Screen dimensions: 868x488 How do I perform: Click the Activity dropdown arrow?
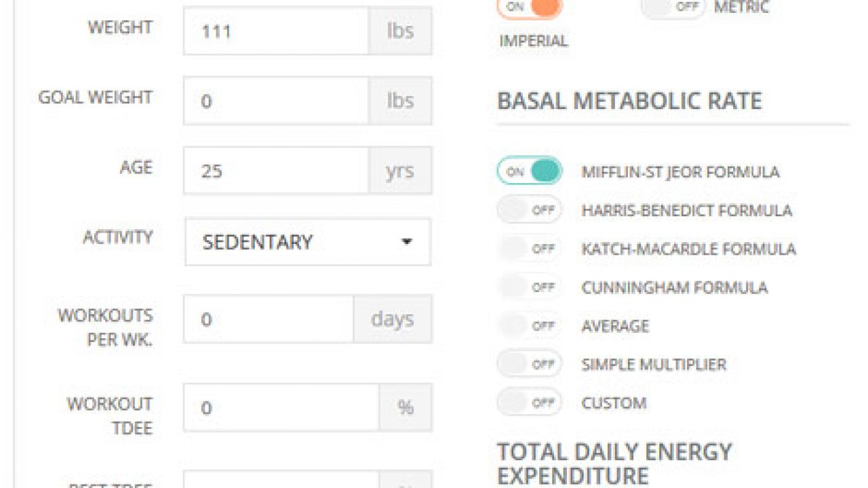click(x=406, y=242)
